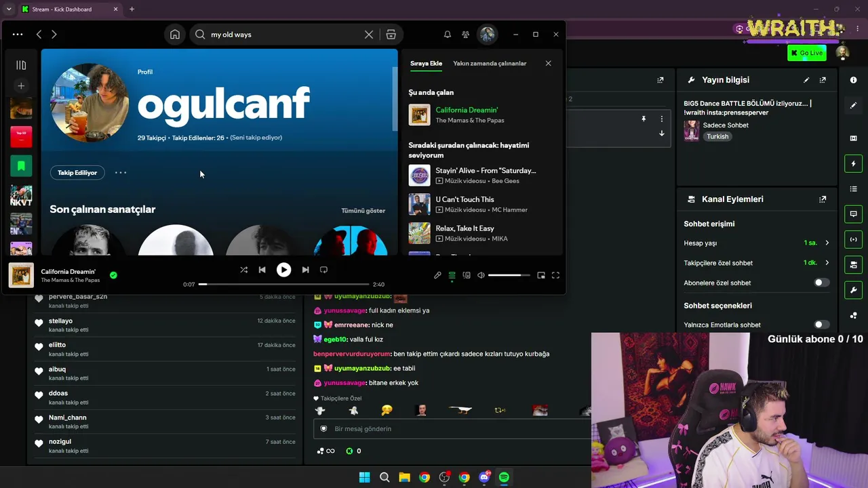Open Spotify miniplayer

tap(541, 275)
